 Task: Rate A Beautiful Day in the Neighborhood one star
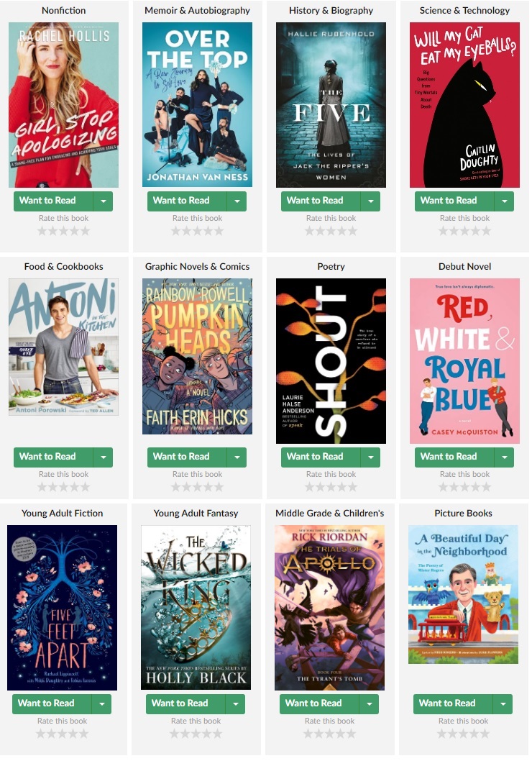click(442, 734)
